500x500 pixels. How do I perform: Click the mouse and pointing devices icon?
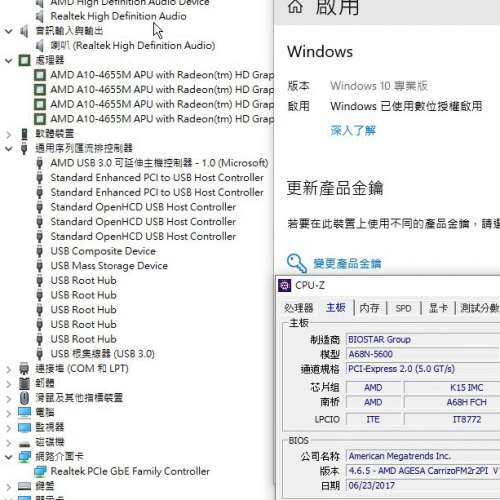(24, 398)
